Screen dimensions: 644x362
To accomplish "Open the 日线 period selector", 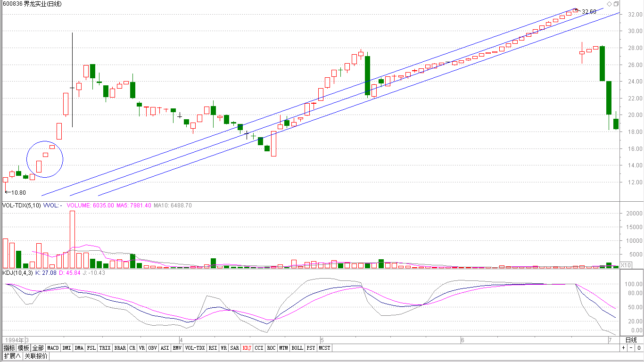I will coord(631,340).
